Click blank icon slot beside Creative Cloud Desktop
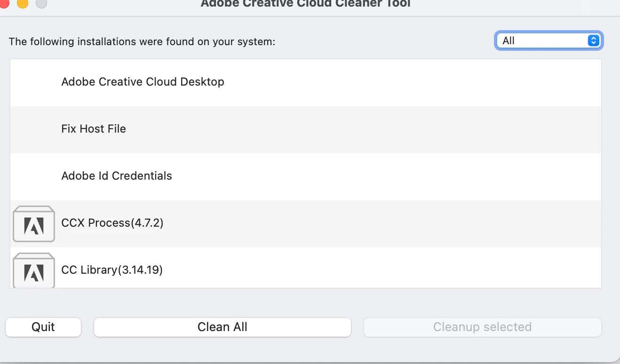 (x=34, y=82)
